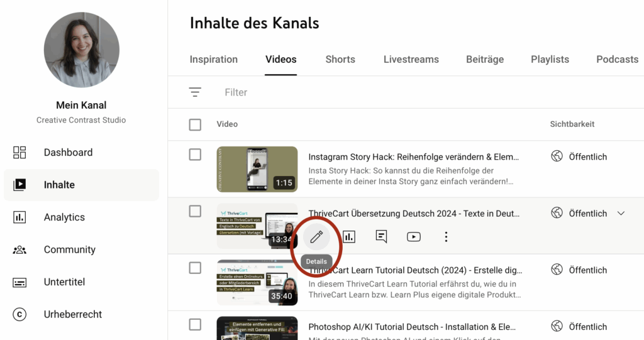
Task: Click description 'Insta Story Hack: So kannst du'
Action: click(411, 176)
